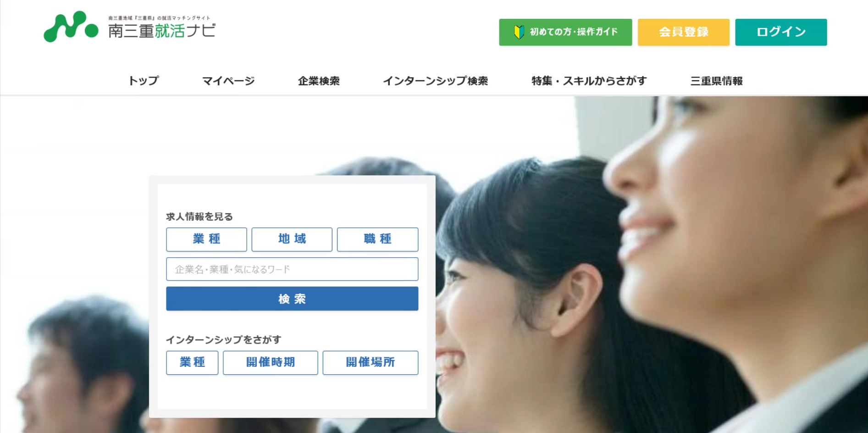Select 業種 under 求人情報を見る
Viewport: 868px width, 433px height.
(x=206, y=239)
